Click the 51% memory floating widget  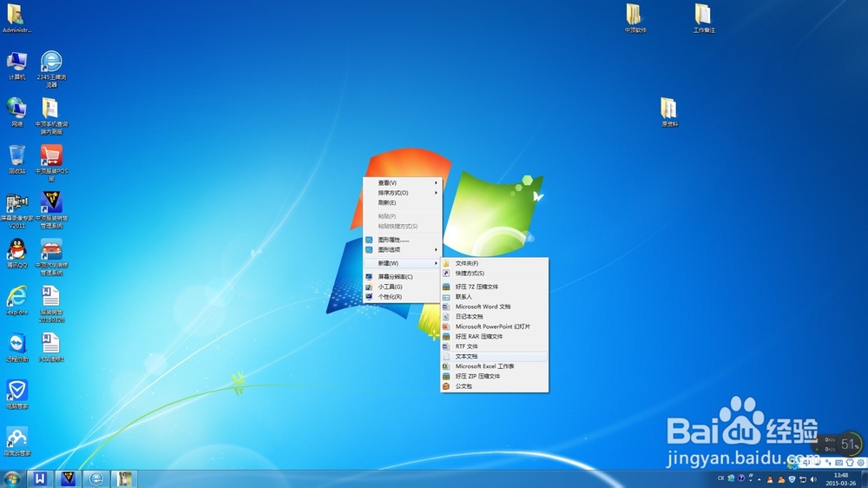[x=849, y=443]
